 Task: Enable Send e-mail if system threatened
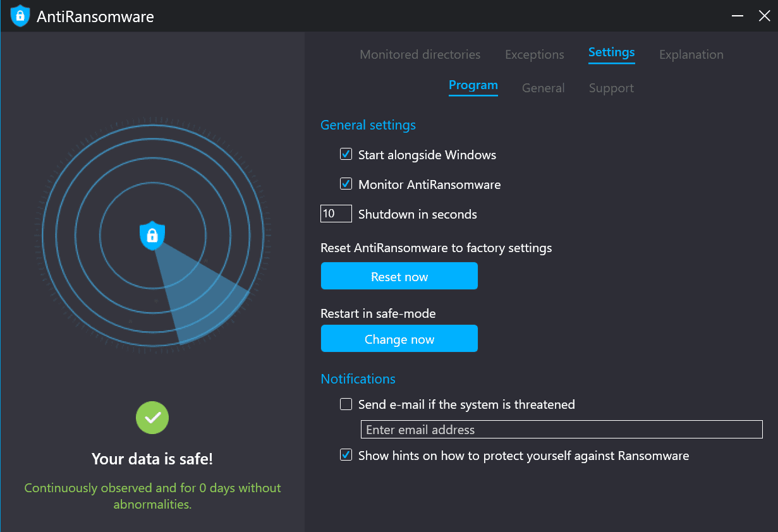[x=346, y=404]
